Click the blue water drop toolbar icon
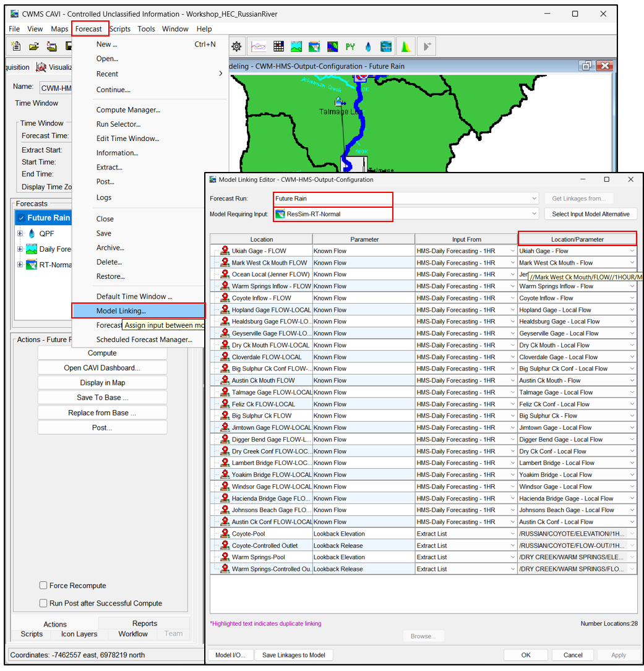Image resolution: width=644 pixels, height=671 pixels. coord(368,46)
